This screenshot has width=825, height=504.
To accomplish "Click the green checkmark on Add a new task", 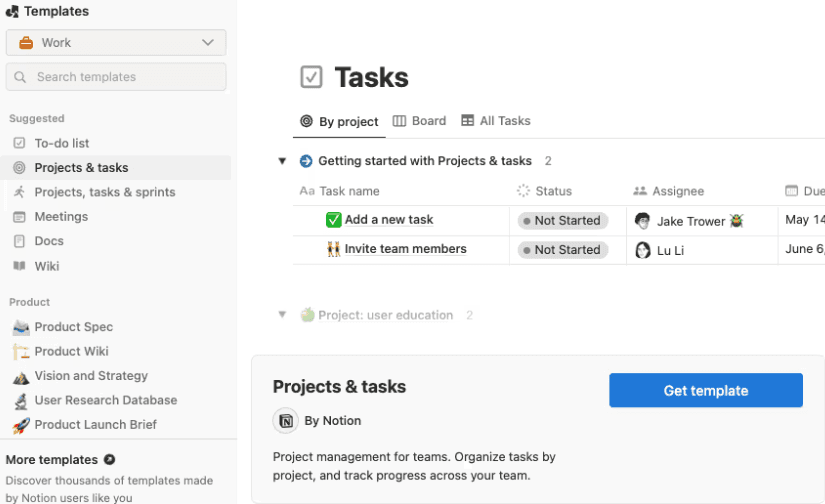I will pos(334,220).
